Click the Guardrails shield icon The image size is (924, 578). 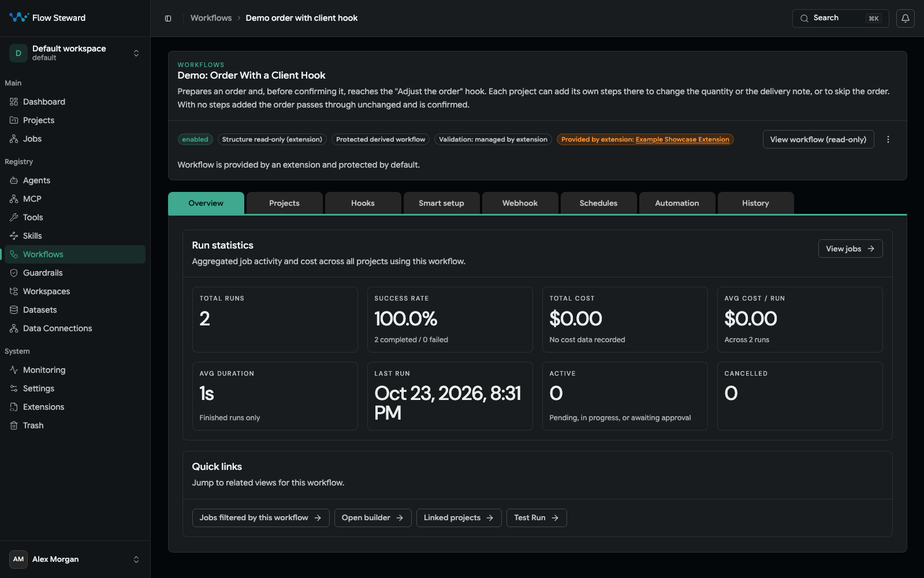pos(14,273)
